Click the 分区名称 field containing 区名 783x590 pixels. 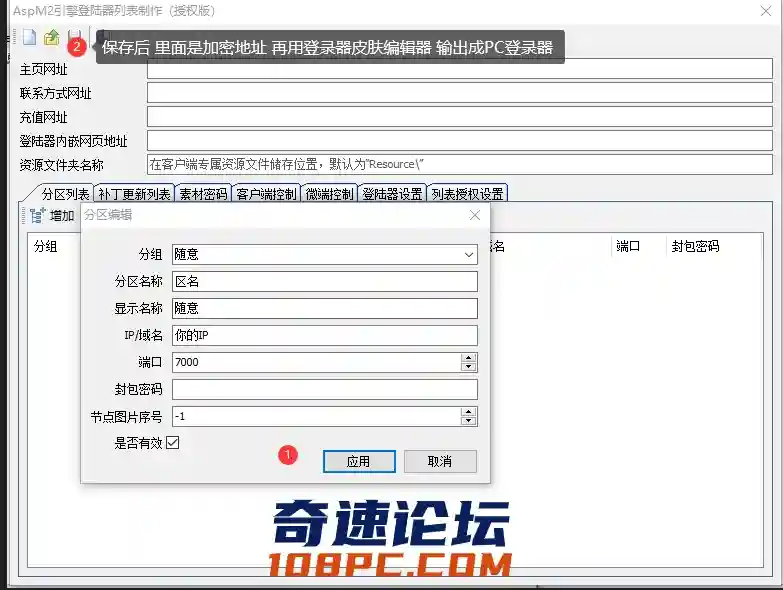pyautogui.click(x=325, y=282)
